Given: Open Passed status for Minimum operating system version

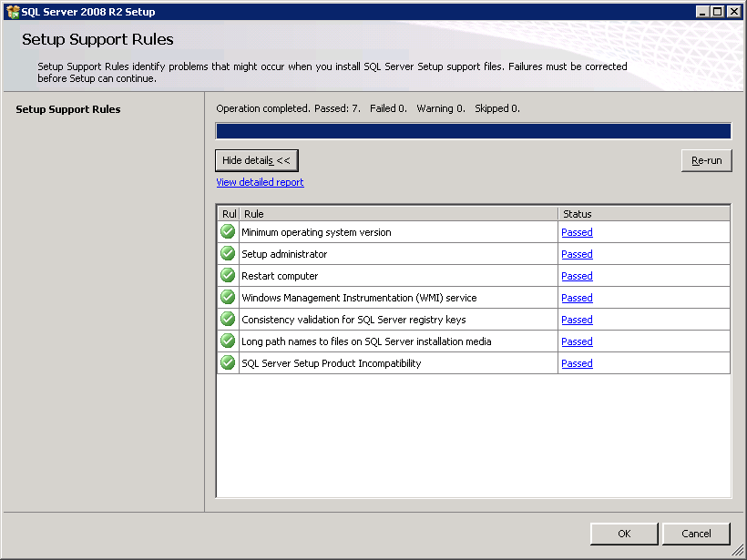Looking at the screenshot, I should [577, 232].
